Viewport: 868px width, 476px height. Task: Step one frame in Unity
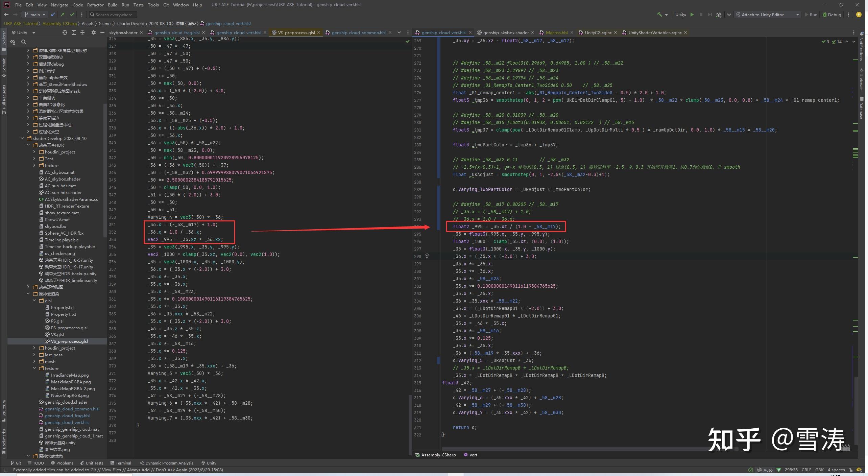pos(709,15)
